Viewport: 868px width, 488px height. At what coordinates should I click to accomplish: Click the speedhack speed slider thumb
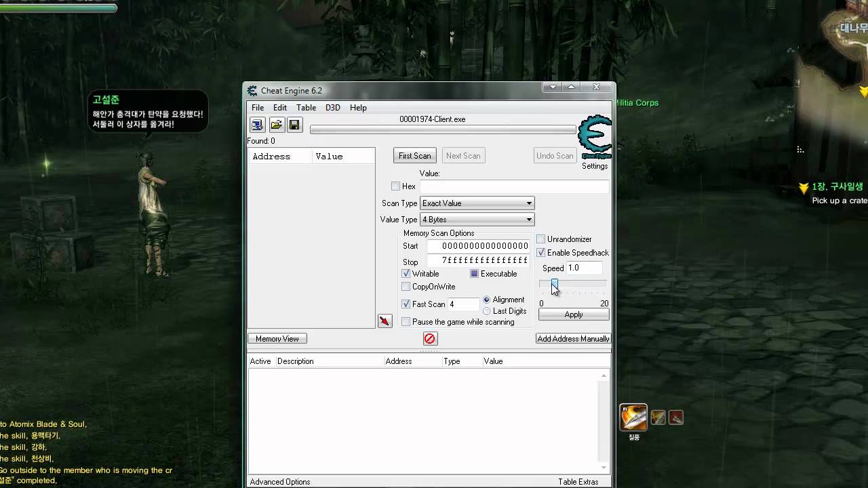pos(554,283)
